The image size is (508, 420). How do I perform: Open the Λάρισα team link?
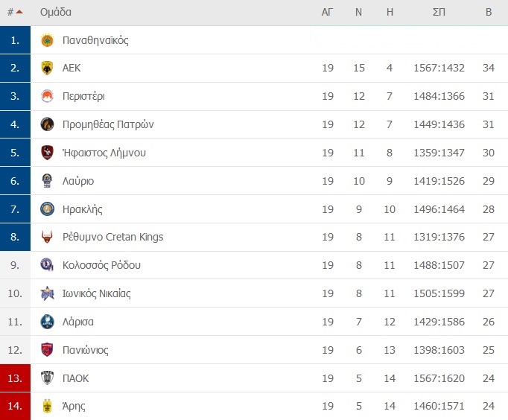tap(78, 322)
